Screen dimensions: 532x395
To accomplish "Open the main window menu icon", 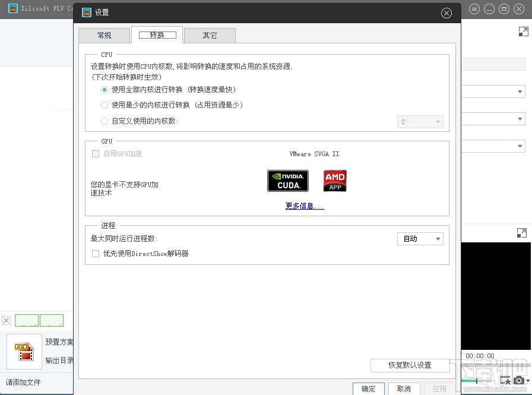I will pos(474,9).
